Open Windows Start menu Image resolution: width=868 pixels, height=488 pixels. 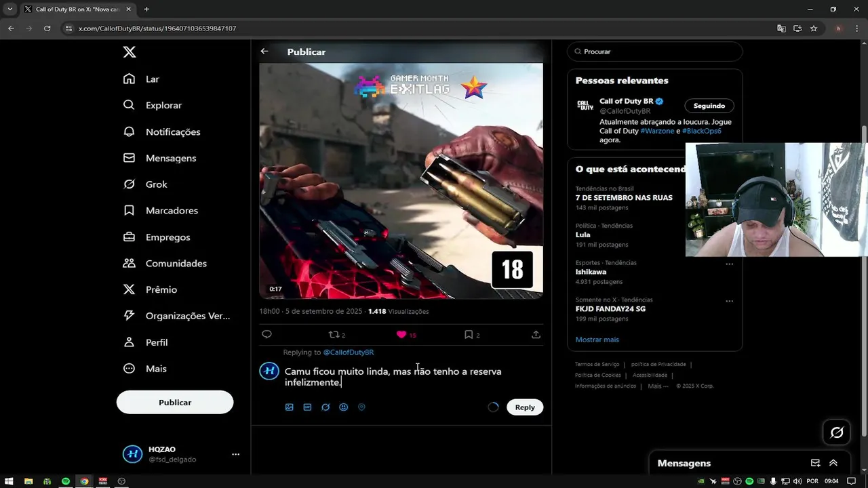pos(9,481)
